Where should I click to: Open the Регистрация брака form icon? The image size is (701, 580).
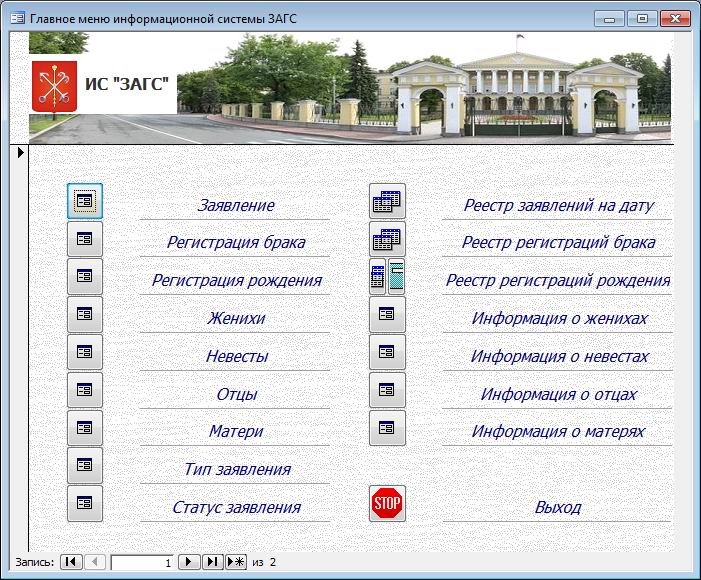pyautogui.click(x=85, y=239)
